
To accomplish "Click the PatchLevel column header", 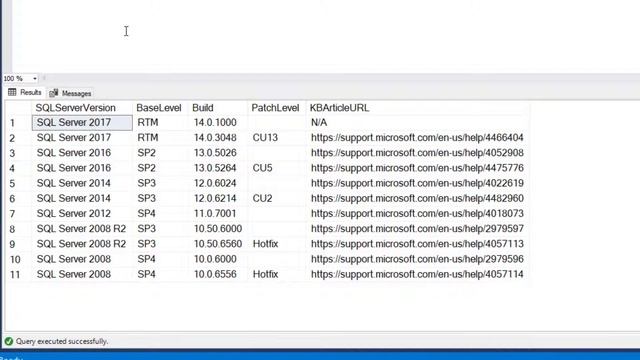I will 276,108.
